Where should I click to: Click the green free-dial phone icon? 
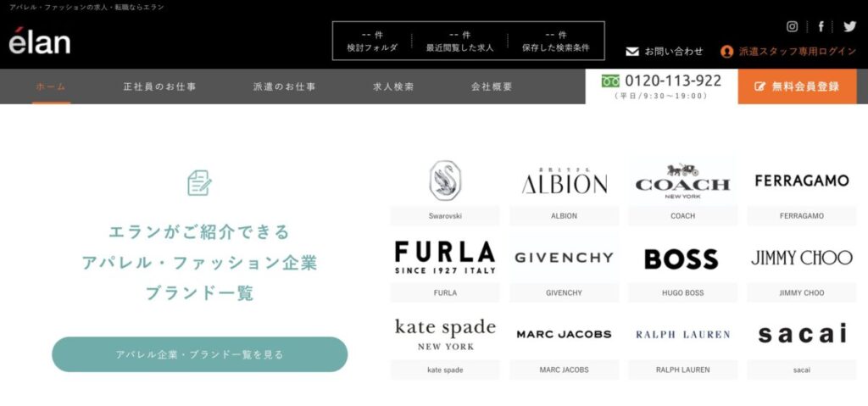tap(610, 81)
